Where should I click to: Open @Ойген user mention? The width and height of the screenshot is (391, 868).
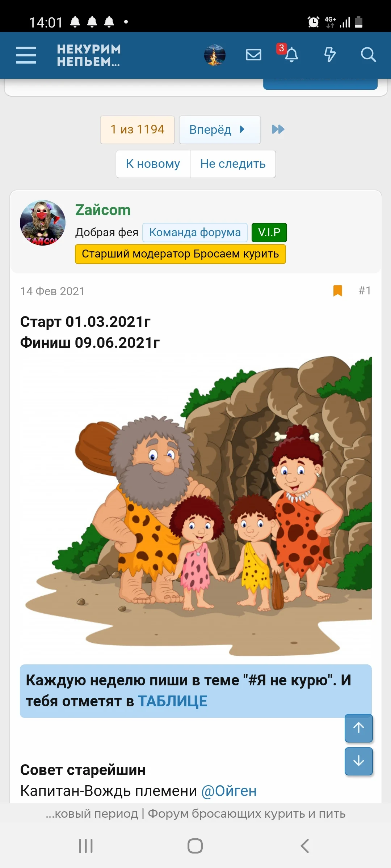click(x=229, y=791)
